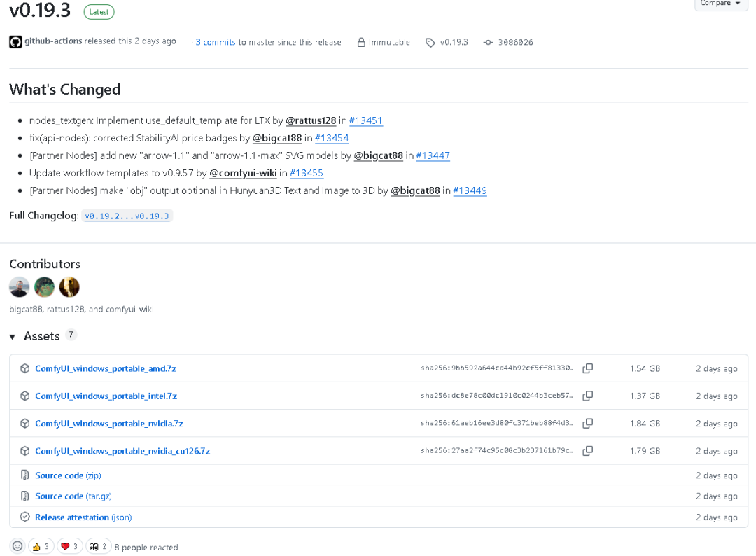Click the 8 people reacted text
The height and width of the screenshot is (556, 756).
point(146,548)
